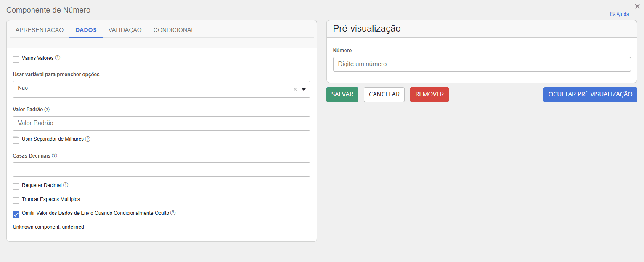
Task: Tick Usar Separador de Milhares checkbox
Action: point(16,140)
